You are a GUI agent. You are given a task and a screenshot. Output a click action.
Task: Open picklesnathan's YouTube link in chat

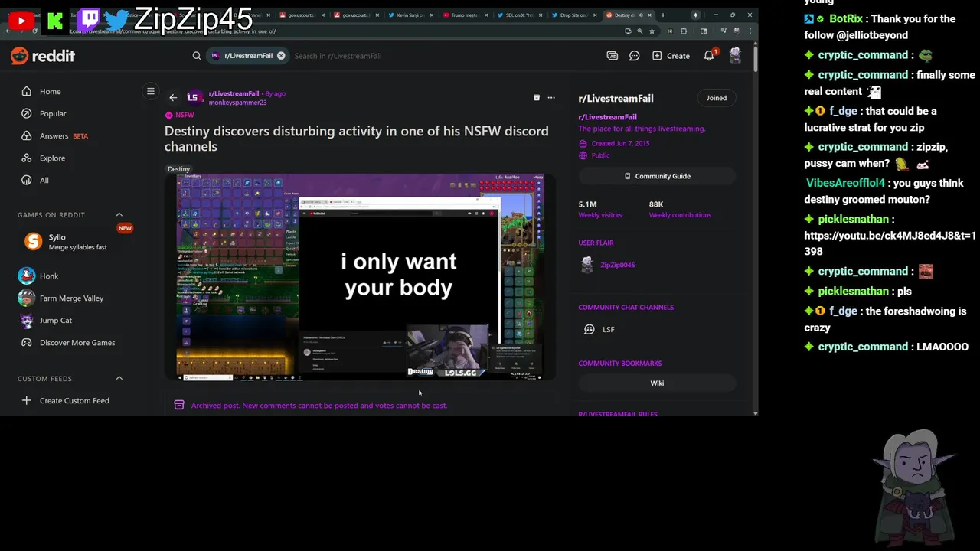[890, 243]
